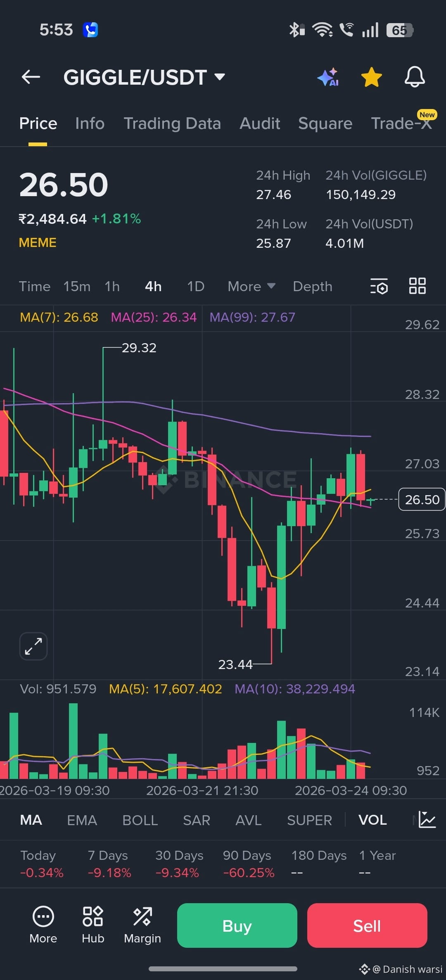Tap the Vol: 951.579 label
446x980 pixels.
coord(58,688)
